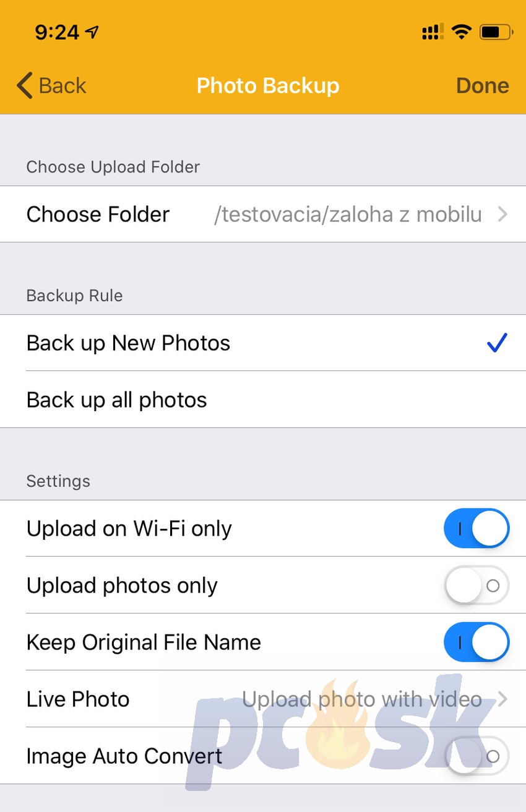The width and height of the screenshot is (526, 812).
Task: Tap the battery indicator icon
Action: 496,32
